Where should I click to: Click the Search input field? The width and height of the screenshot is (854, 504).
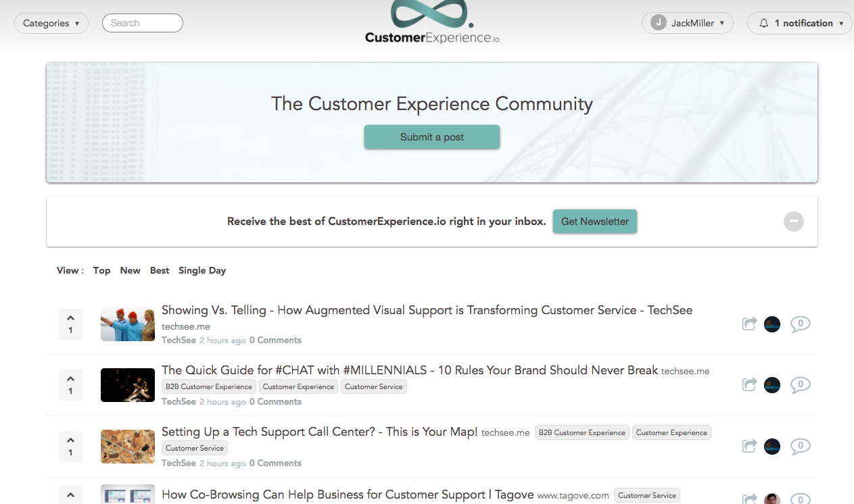(142, 22)
